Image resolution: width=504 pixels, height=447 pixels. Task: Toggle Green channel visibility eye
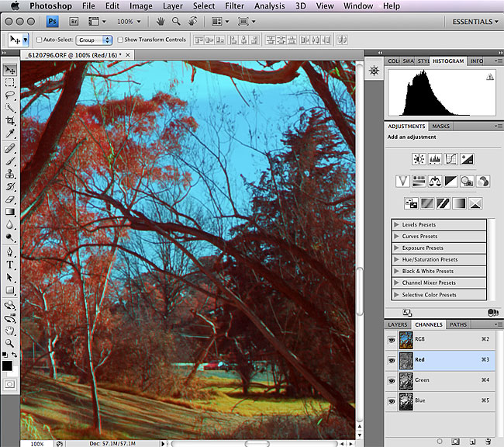click(391, 381)
